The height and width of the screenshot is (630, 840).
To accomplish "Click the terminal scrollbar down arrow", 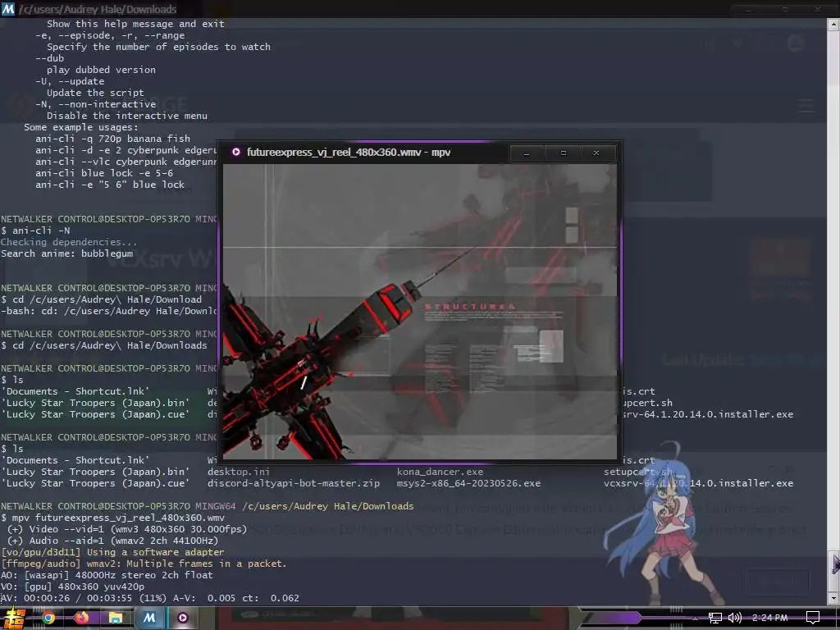I will click(833, 598).
